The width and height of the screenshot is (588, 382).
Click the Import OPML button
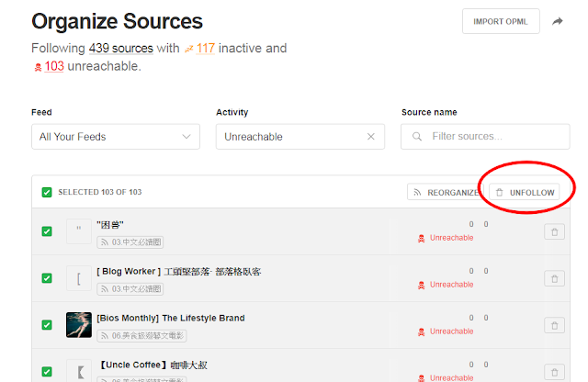[501, 21]
